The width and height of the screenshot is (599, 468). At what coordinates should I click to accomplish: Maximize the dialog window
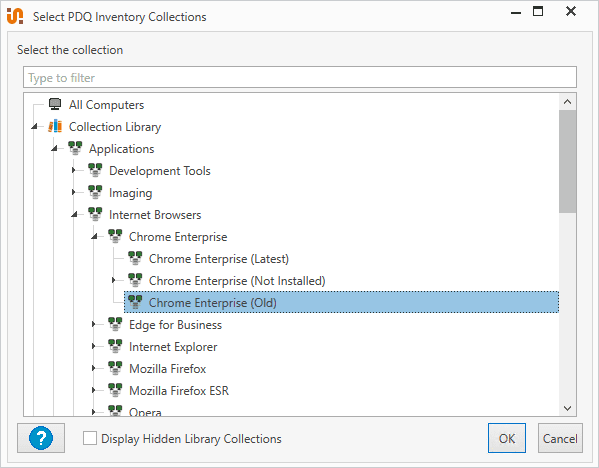click(538, 11)
